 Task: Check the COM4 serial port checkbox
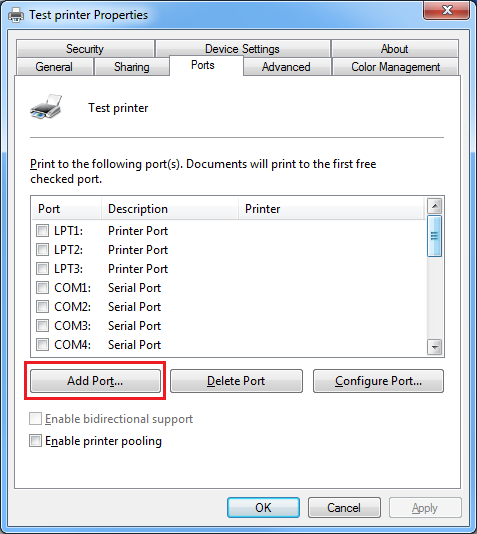click(42, 344)
